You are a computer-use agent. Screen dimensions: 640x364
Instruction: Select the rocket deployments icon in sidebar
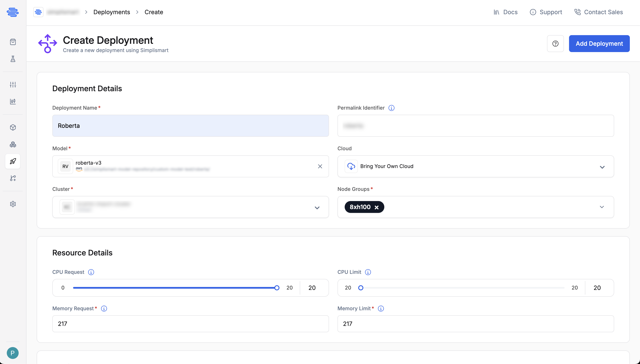[x=13, y=161]
